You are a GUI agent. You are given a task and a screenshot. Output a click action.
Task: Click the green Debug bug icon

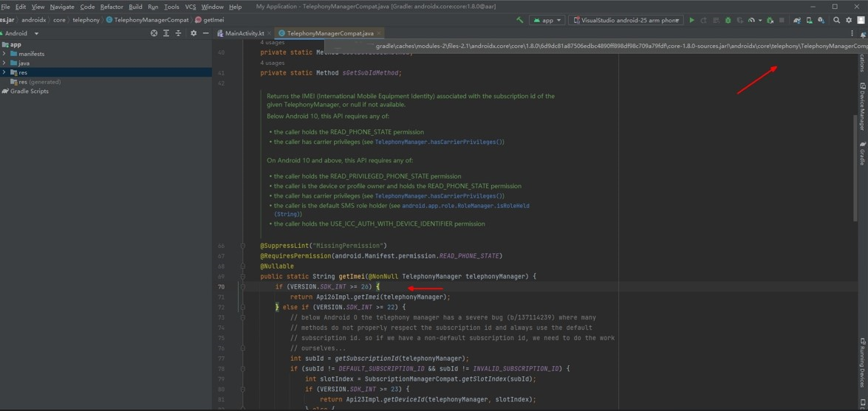click(728, 20)
